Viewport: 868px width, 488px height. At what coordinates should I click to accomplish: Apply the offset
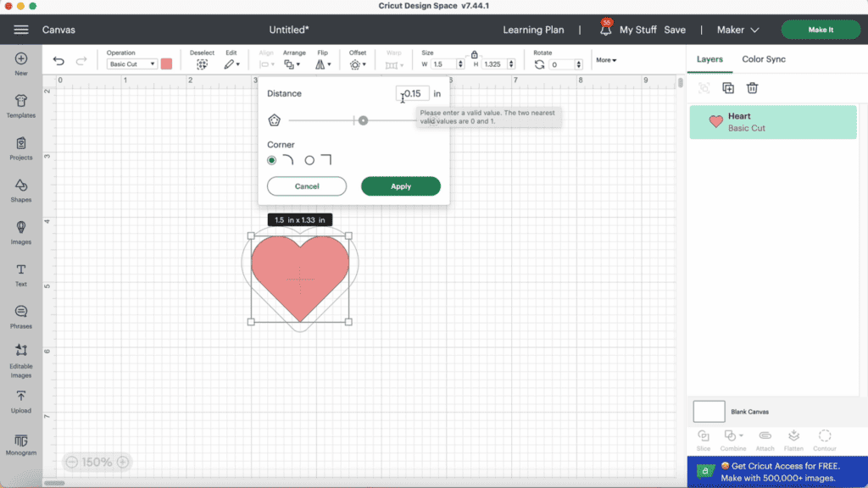(401, 186)
